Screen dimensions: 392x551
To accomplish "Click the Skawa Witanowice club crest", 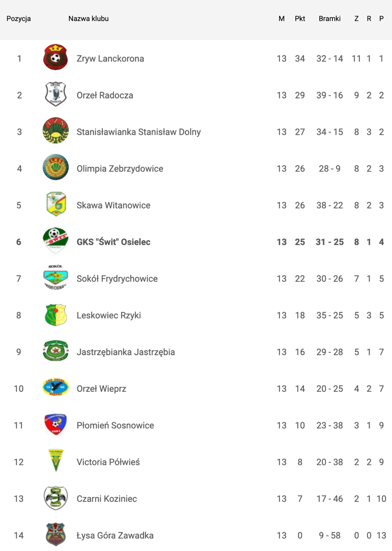I will pyautogui.click(x=56, y=204).
